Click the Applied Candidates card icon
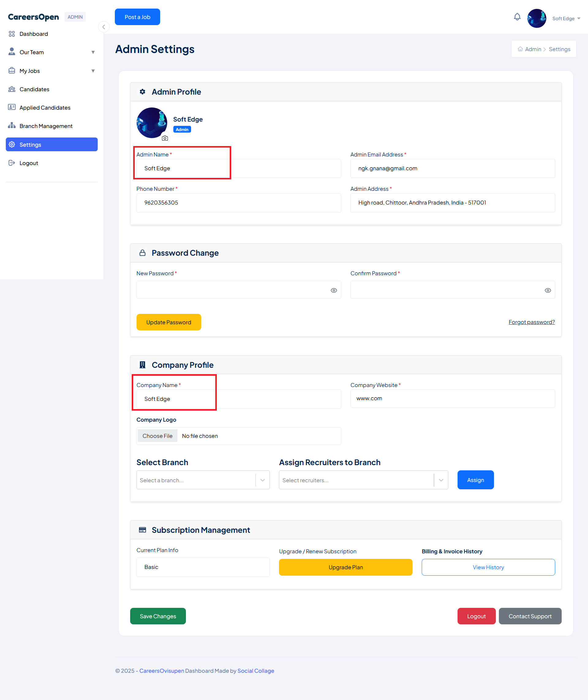Viewport: 588px width, 700px height. click(12, 107)
